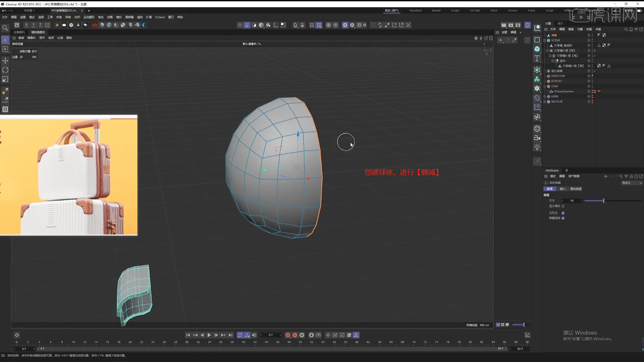Click the Null object icon in palette

click(x=537, y=28)
